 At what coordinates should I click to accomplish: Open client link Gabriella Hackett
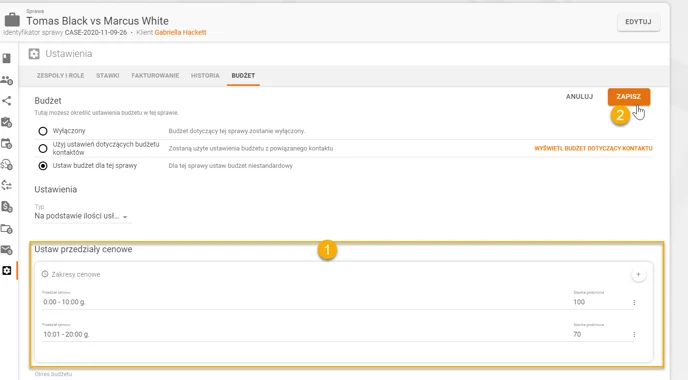point(180,32)
